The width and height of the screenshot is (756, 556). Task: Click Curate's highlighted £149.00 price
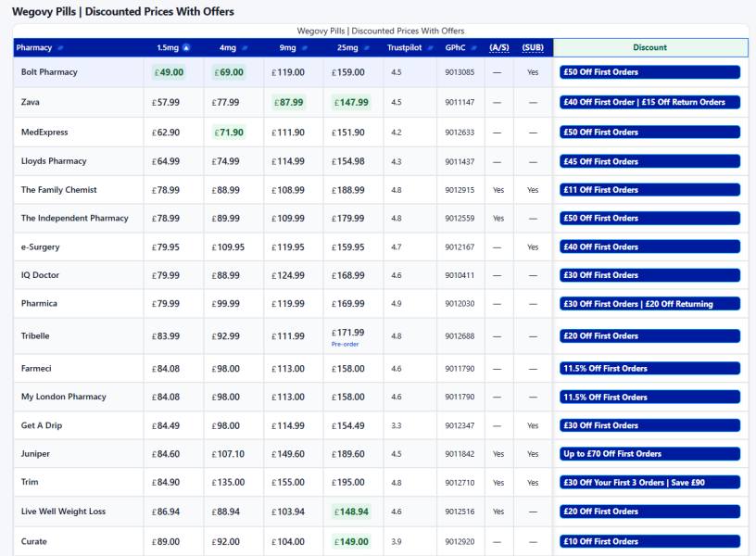351,541
